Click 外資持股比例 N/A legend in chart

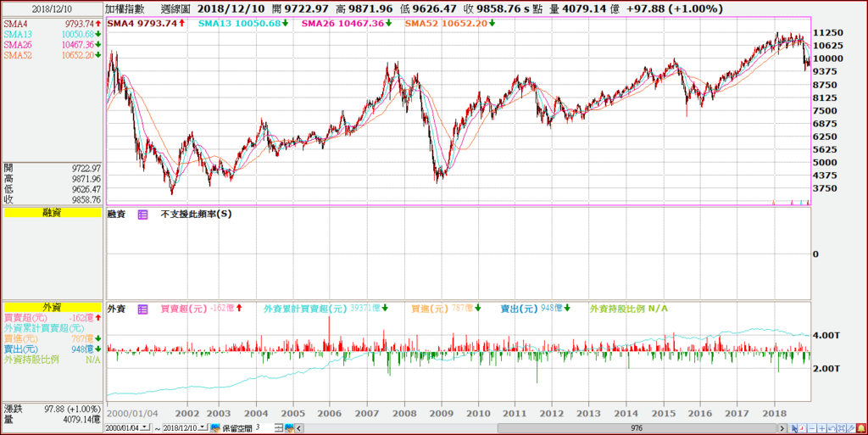pyautogui.click(x=629, y=309)
